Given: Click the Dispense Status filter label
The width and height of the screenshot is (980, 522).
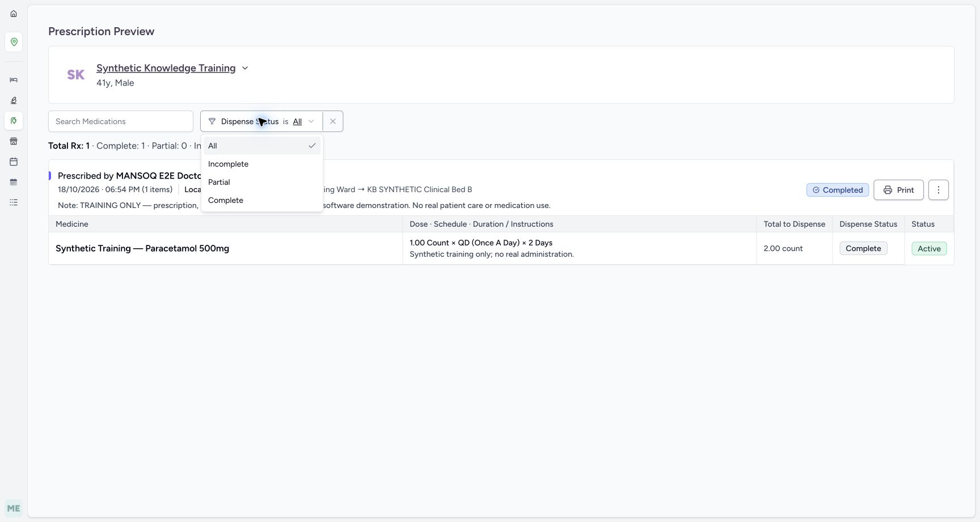Looking at the screenshot, I should (250, 121).
